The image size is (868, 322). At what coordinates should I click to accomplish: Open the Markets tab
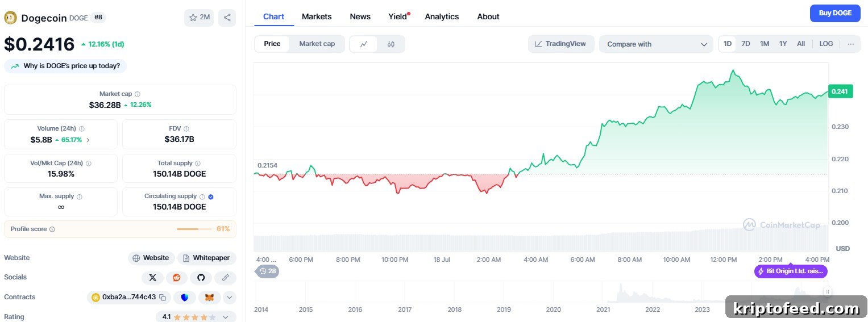317,16
